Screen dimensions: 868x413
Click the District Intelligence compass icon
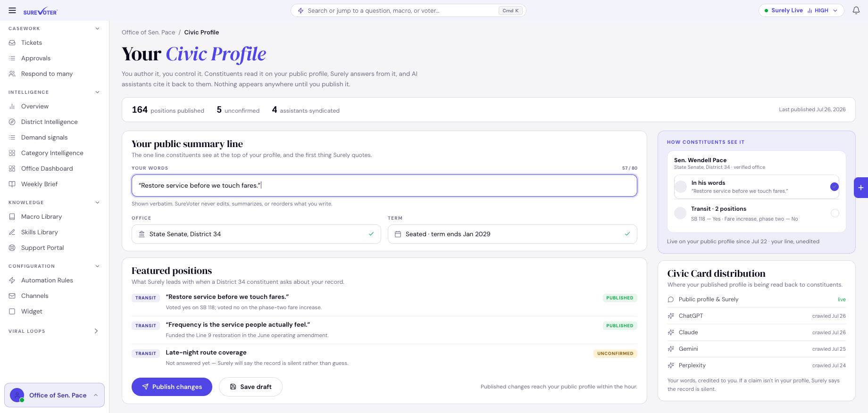tap(12, 122)
